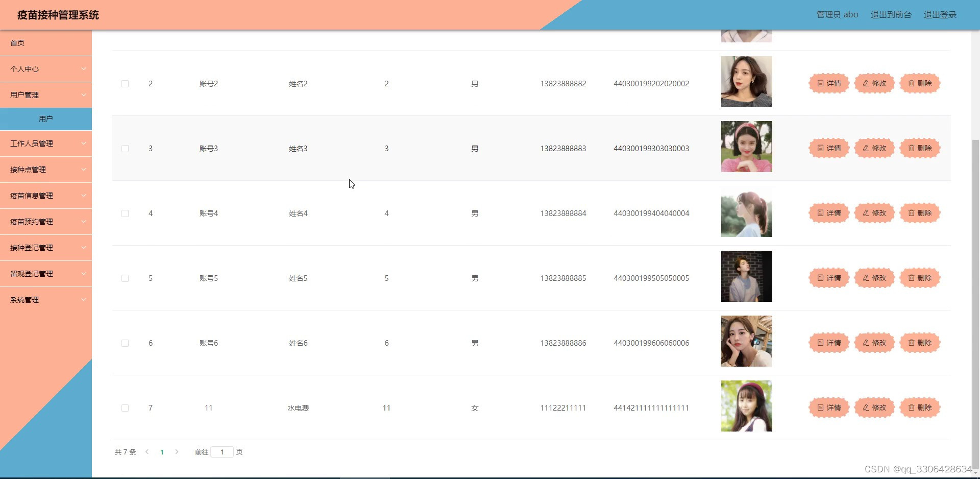View details of 账号4 user
The width and height of the screenshot is (980, 479).
[x=829, y=213]
